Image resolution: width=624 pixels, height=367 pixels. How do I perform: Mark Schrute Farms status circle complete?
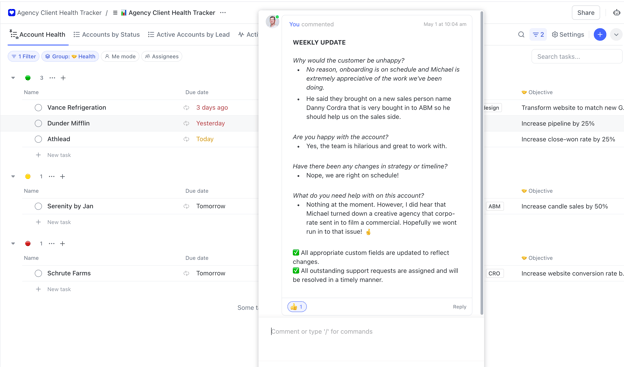coord(38,273)
